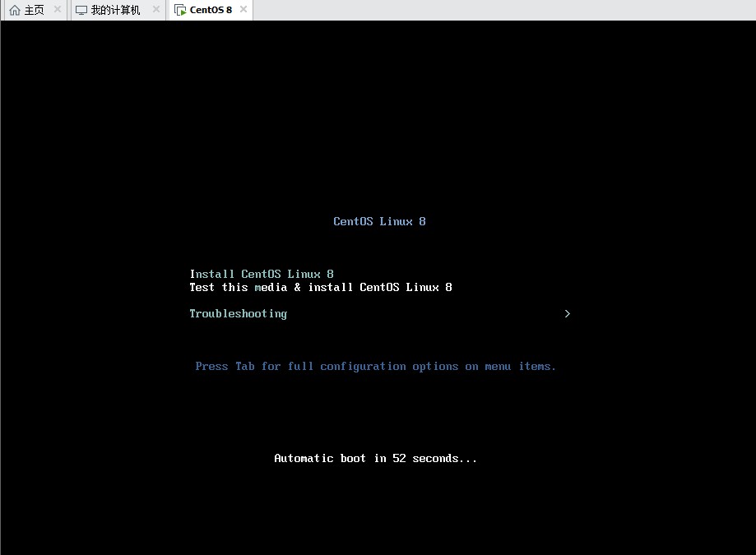The width and height of the screenshot is (756, 555).
Task: Select Install CentOS Linux 8 boot option
Action: tap(262, 274)
